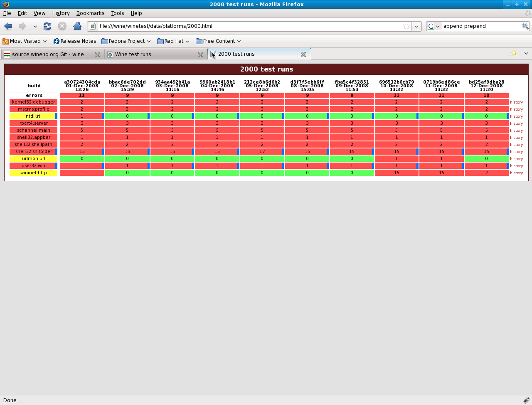Click the Google search engine icon
Screen dimensions: 532x405
pos(431,26)
